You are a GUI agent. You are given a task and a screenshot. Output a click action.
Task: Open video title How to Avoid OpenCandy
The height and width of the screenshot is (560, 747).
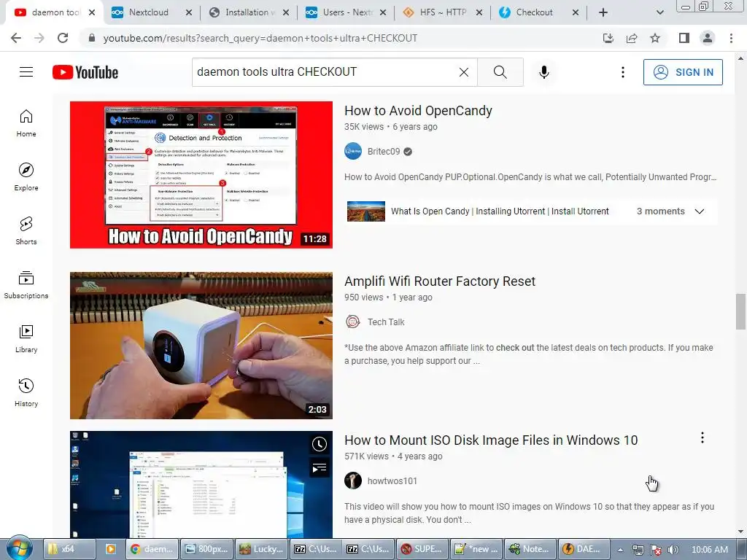418,111
